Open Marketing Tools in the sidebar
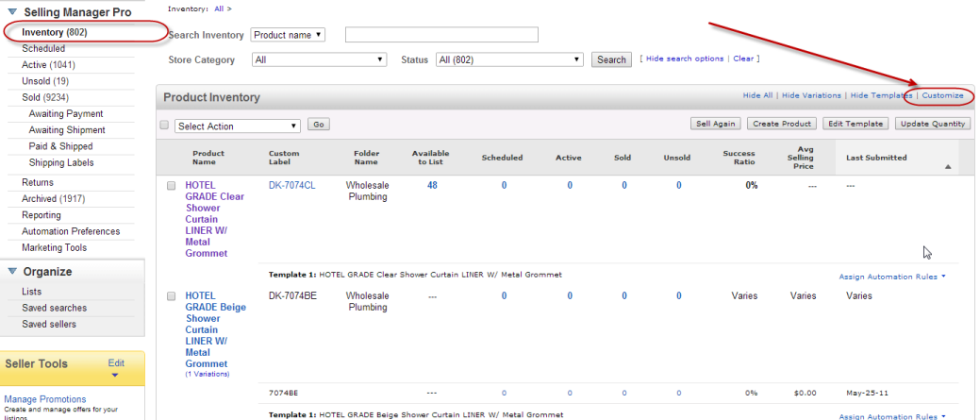Screen dimensions: 980x420 [55, 247]
